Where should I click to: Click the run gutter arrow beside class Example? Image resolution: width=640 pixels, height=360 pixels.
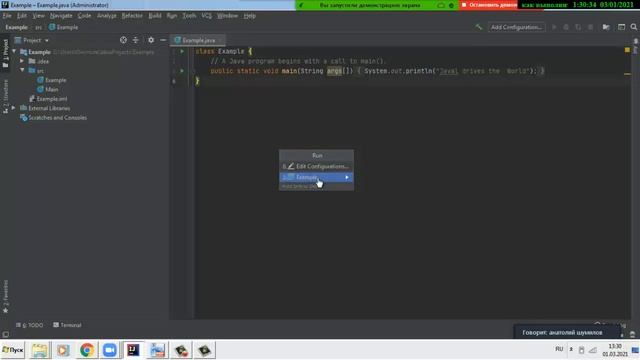182,51
